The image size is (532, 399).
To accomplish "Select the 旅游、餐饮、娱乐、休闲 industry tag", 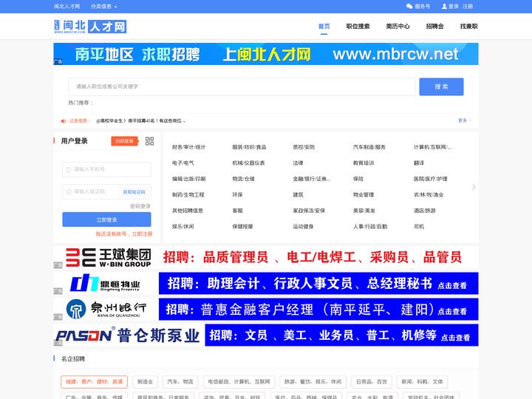I will tap(313, 382).
